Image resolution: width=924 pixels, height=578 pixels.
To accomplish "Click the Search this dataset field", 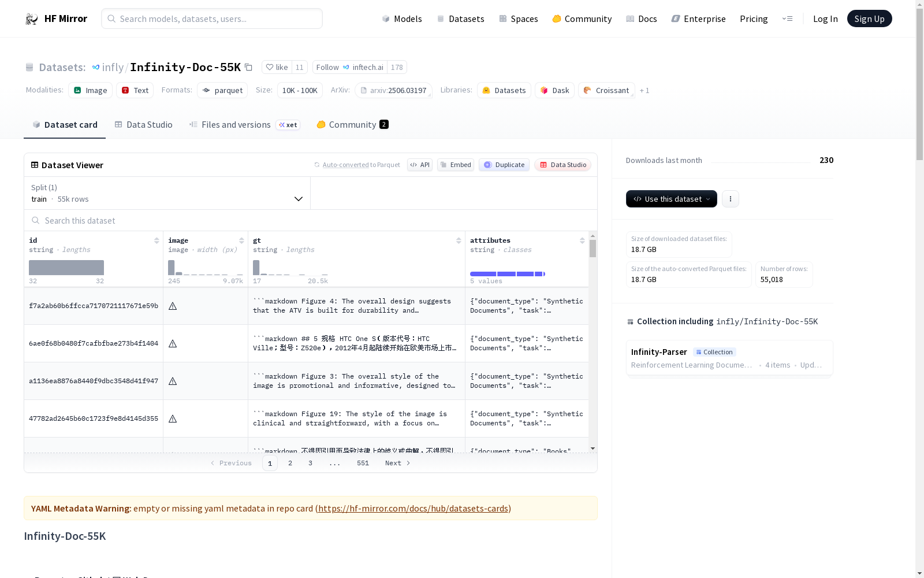I will click(x=311, y=220).
